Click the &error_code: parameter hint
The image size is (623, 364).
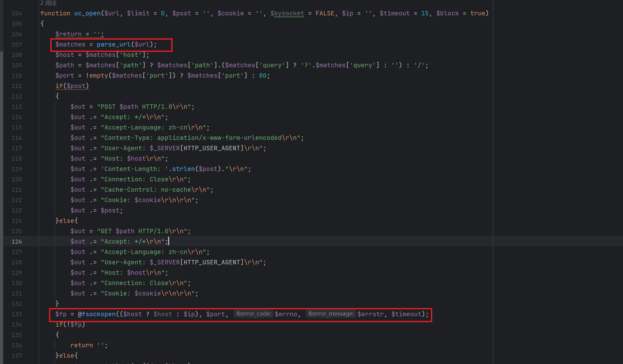(254, 314)
